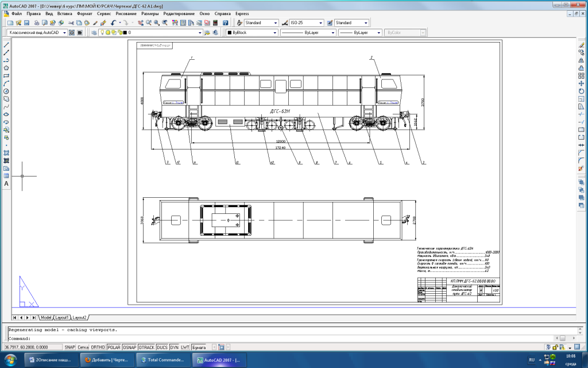Toggle OTRACK in status bar

pos(146,347)
